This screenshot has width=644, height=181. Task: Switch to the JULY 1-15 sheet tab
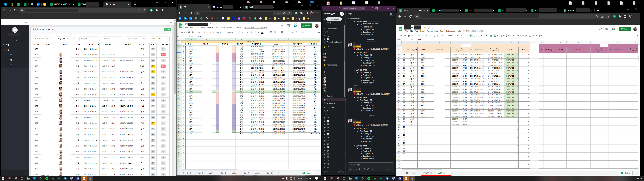tap(428, 173)
